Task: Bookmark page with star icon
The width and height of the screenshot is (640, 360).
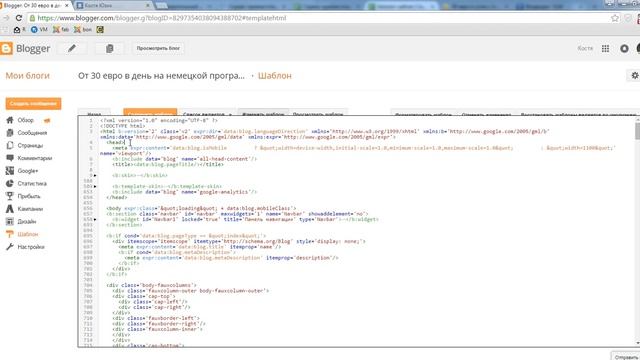Action: coord(615,18)
